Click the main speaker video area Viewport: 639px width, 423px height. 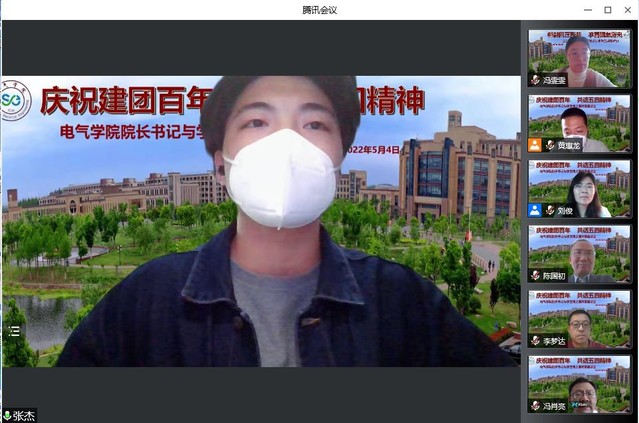tap(260, 220)
